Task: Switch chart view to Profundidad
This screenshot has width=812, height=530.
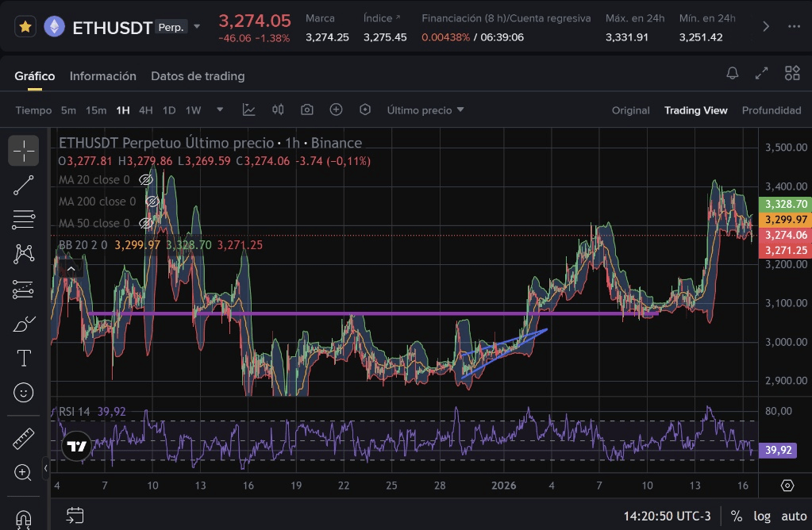Action: [x=771, y=110]
